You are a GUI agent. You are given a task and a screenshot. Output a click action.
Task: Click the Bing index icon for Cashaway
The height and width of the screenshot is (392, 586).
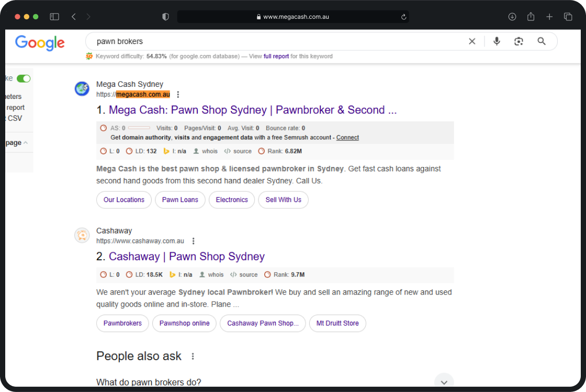coord(172,275)
